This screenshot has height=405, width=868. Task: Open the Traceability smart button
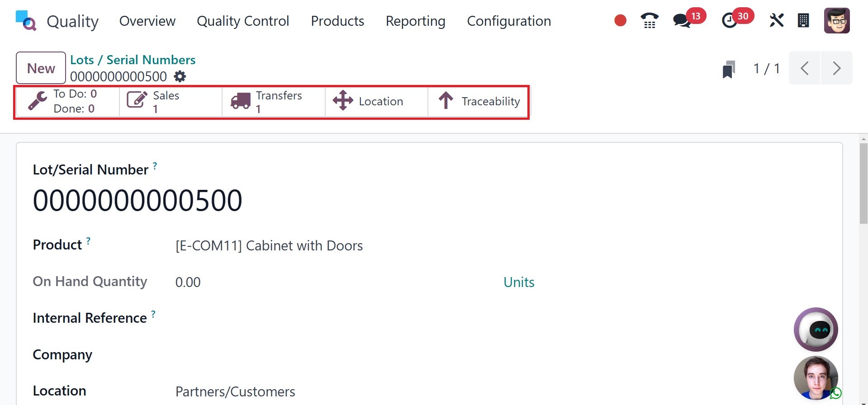pyautogui.click(x=479, y=101)
